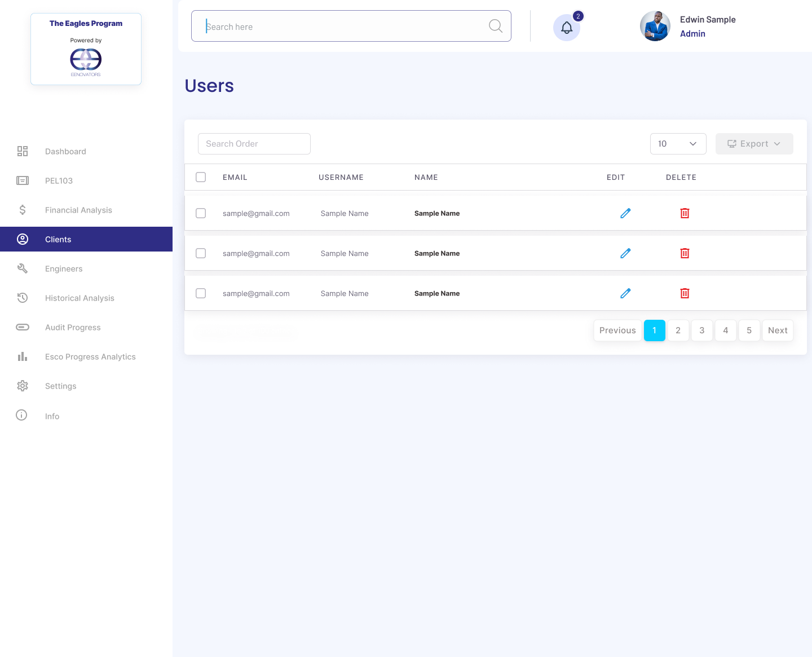812x657 pixels.
Task: Click the Financial Analysis dollar icon
Action: tap(23, 210)
